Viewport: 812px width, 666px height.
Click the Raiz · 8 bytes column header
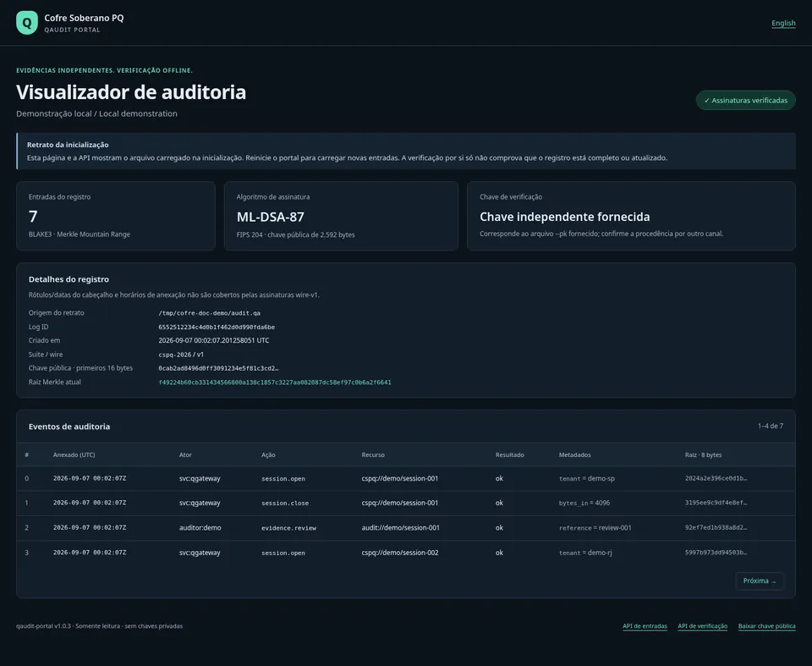pos(703,455)
